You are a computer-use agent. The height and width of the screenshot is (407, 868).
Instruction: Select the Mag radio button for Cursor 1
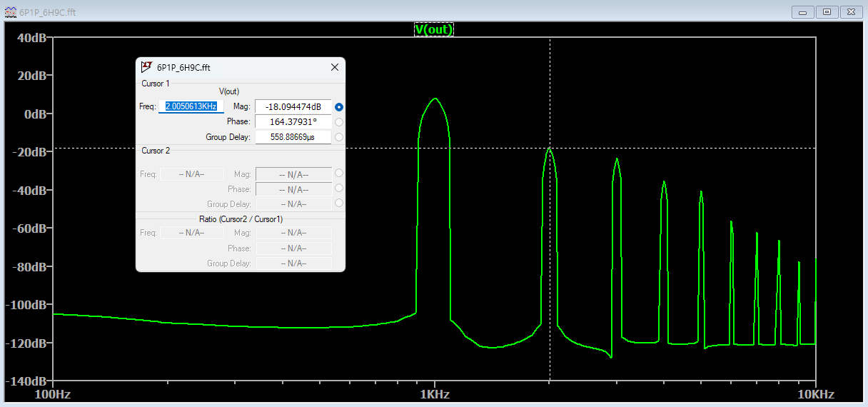click(x=339, y=107)
